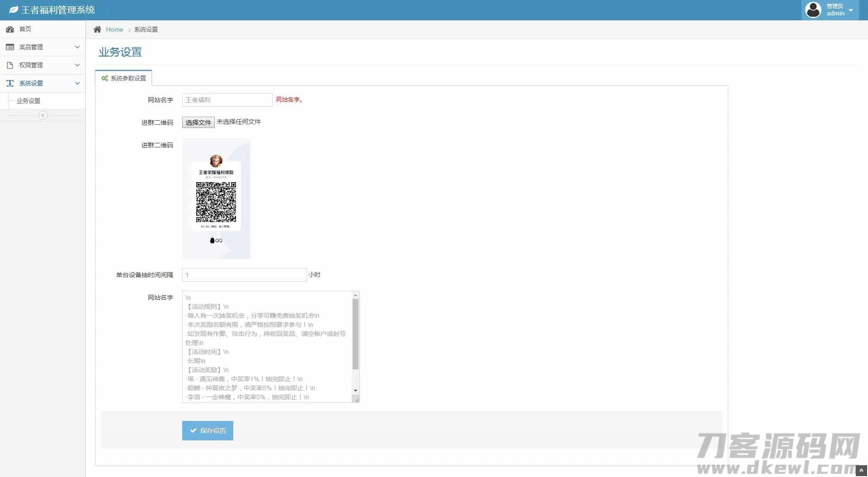Image resolution: width=868 pixels, height=477 pixels.
Task: Collapse the 系统设置 menu chevron
Action: pyautogui.click(x=77, y=83)
